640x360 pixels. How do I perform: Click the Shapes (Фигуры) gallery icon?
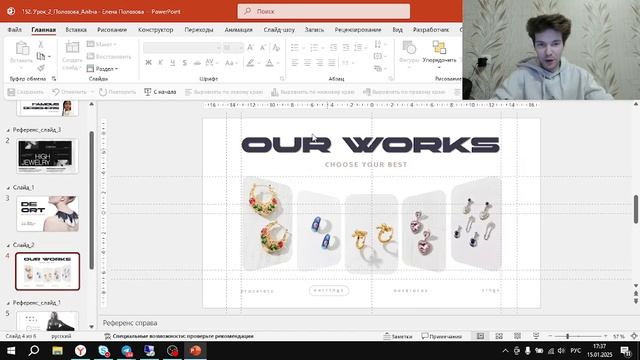point(409,48)
